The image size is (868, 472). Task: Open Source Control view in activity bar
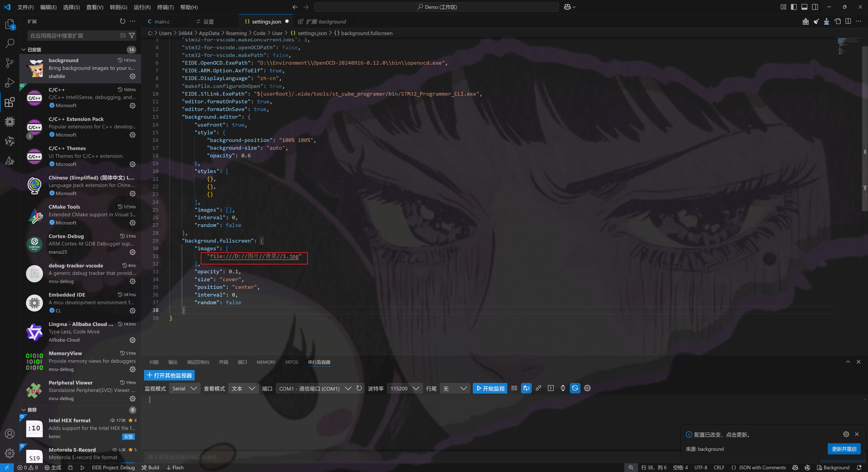(x=9, y=63)
